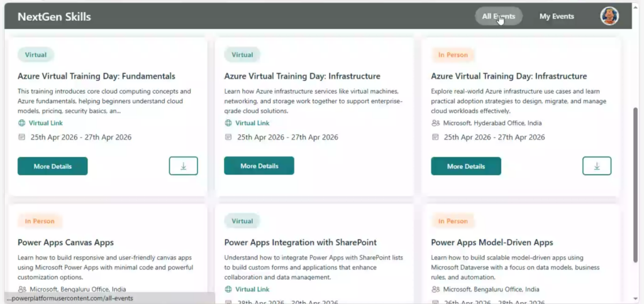The width and height of the screenshot is (644, 304).
Task: Click globe icon on SharePoint Integration card
Action: pyautogui.click(x=228, y=290)
